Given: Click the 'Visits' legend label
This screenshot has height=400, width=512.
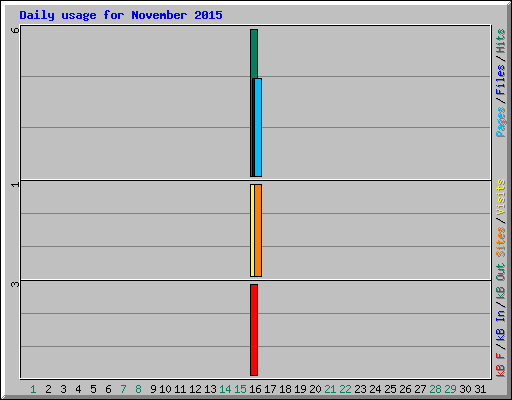Looking at the screenshot, I should [501, 197].
